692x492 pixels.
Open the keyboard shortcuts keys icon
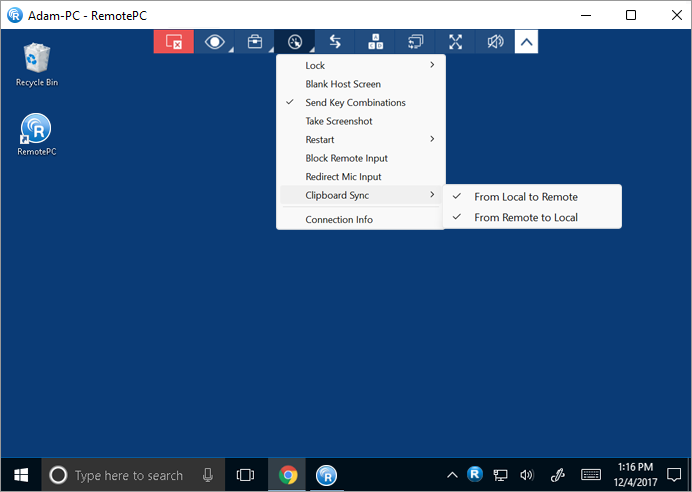376,41
